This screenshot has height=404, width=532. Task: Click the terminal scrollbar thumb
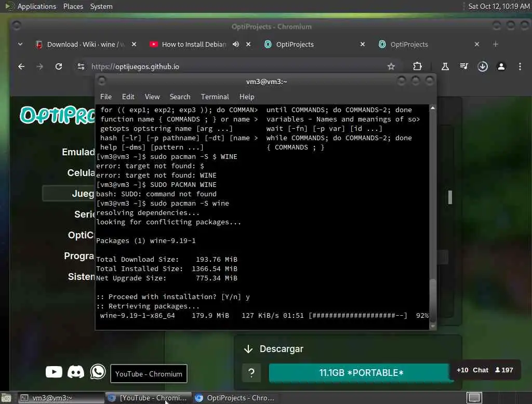[x=433, y=299]
